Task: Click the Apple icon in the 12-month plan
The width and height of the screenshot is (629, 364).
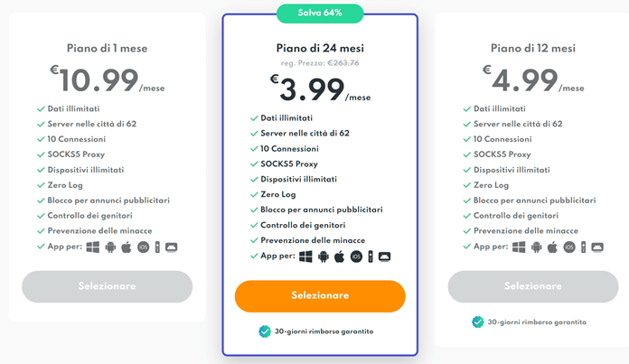Action: [x=552, y=247]
